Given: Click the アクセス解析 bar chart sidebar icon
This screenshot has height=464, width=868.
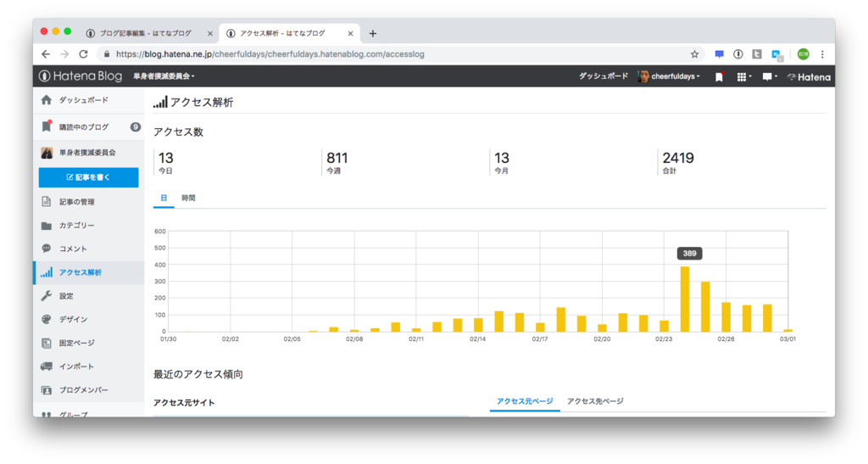Looking at the screenshot, I should [47, 272].
